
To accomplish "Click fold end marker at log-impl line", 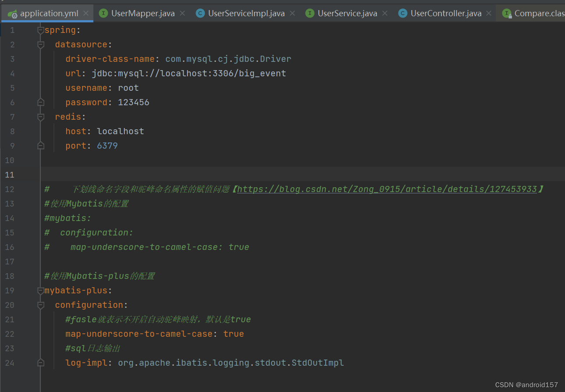I will point(41,363).
